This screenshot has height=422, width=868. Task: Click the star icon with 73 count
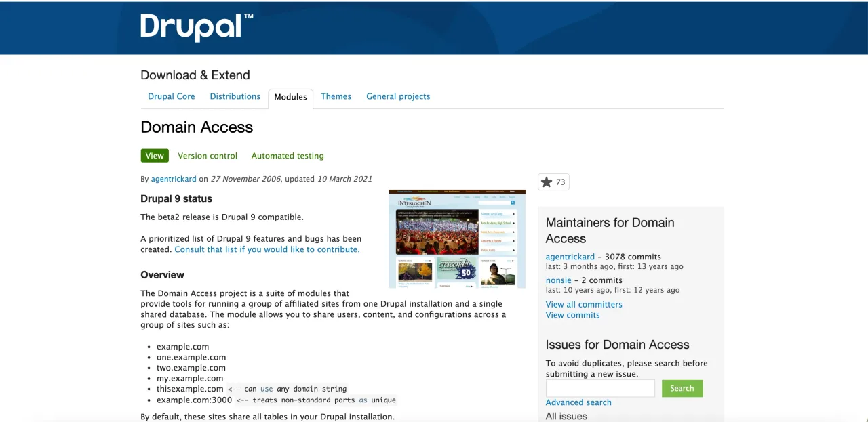(553, 182)
